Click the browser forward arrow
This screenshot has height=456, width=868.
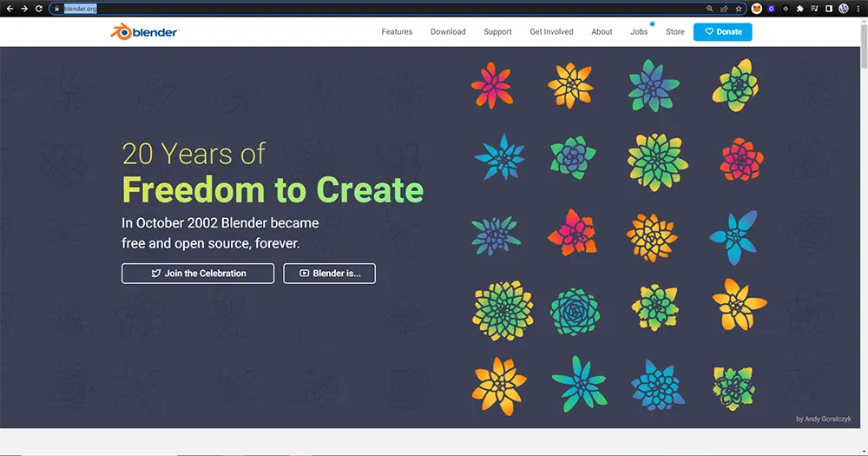coord(23,9)
